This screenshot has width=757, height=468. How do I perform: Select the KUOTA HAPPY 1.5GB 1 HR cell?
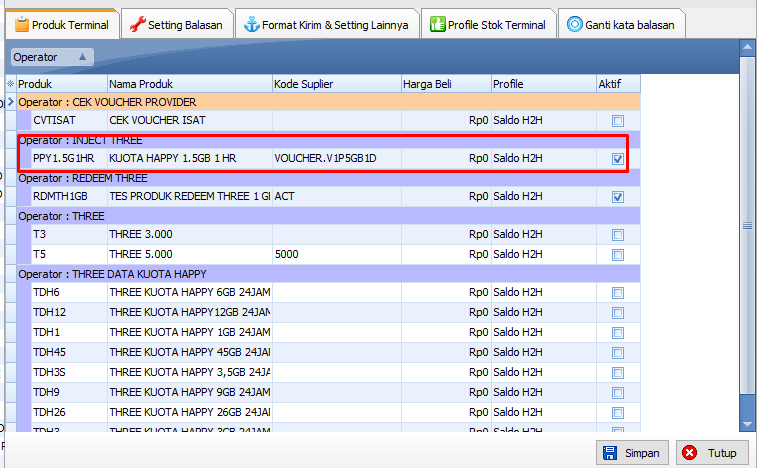pos(190,158)
